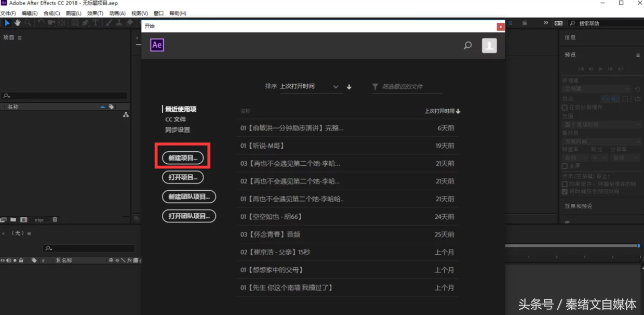Click the 新建团队项目... button

coord(189,196)
